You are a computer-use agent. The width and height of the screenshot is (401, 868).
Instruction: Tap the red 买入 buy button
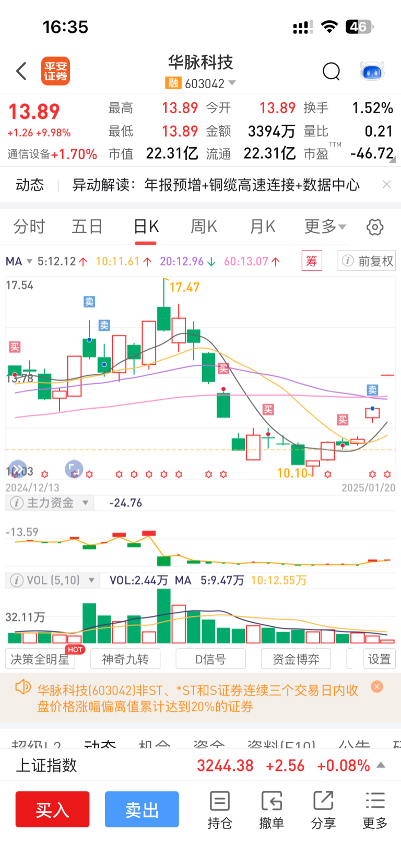pyautogui.click(x=52, y=810)
